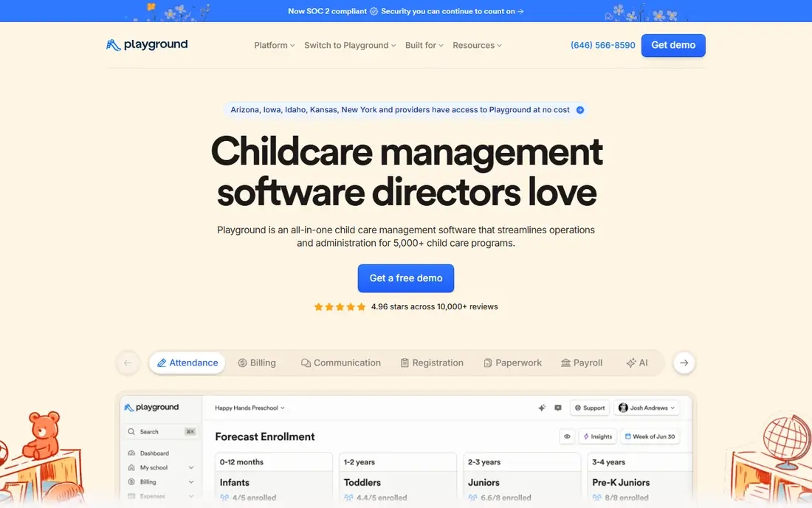Click the document icon beside Paperwork

pyautogui.click(x=487, y=363)
